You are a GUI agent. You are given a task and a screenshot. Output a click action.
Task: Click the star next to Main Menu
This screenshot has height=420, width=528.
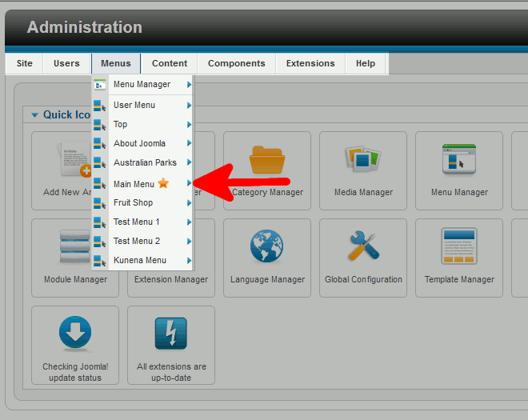coord(163,183)
